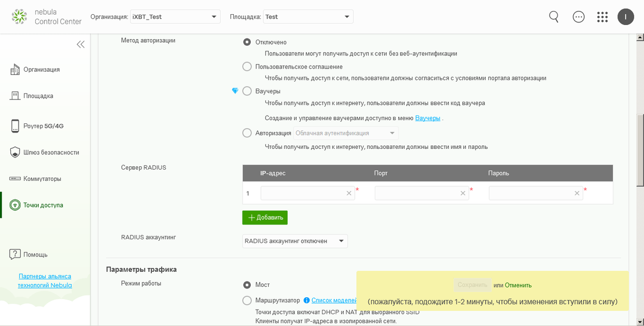
Task: Open the RADIUS аккаунтинг dropdown
Action: (295, 241)
